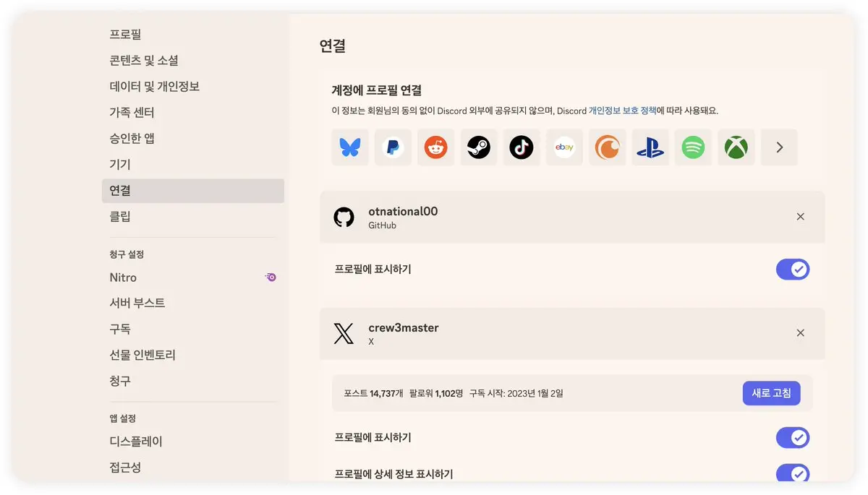Image resolution: width=868 pixels, height=495 pixels.
Task: Click the 계정에 프로필 연결 heading
Action: pyautogui.click(x=376, y=90)
